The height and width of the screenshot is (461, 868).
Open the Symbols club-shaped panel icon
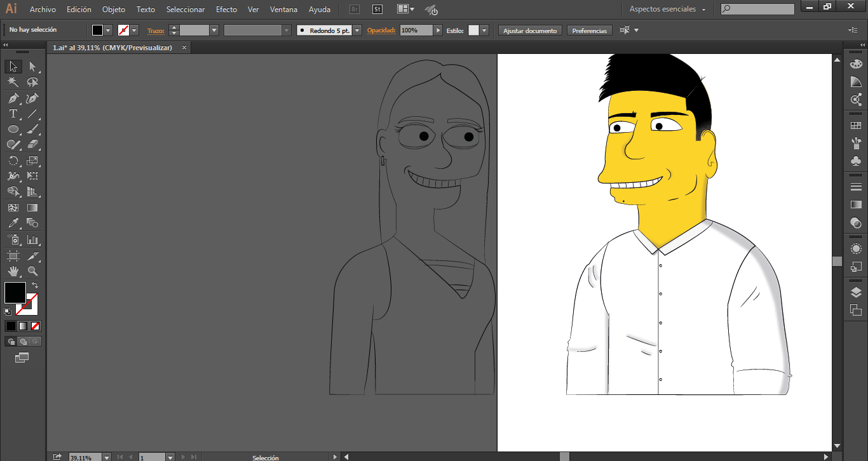(856, 161)
